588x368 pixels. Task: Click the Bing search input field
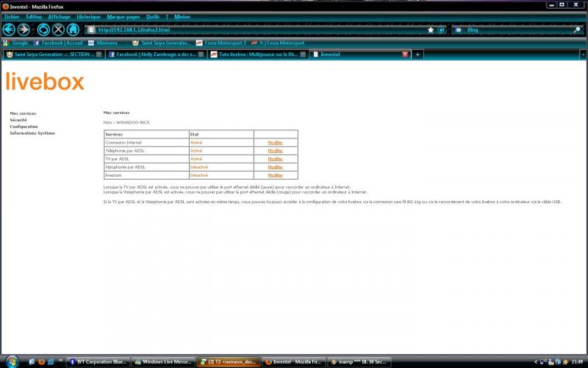pos(520,30)
